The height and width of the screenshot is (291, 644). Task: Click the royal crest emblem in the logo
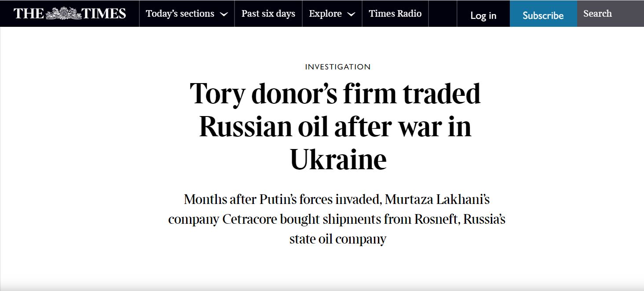pyautogui.click(x=64, y=14)
